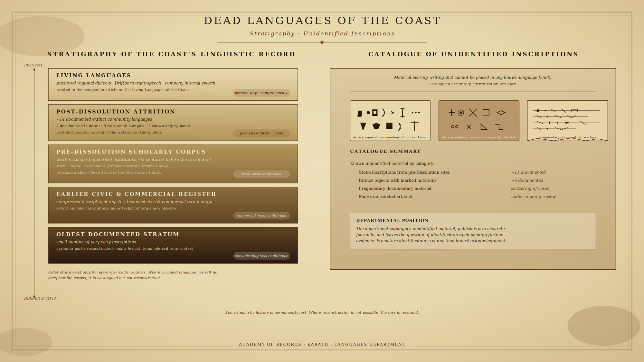Viewport: 644px width, 362px height.
Task: Click the large X glyph in the bronze notation
Action: coord(473,113)
